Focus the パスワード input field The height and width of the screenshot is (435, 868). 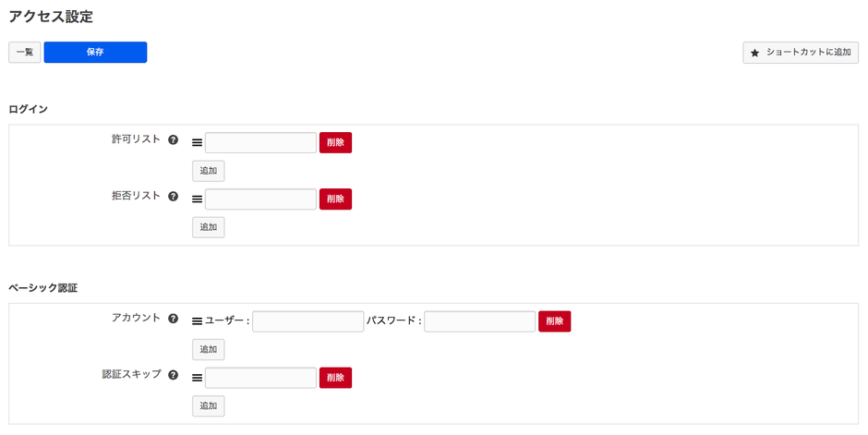tap(479, 321)
